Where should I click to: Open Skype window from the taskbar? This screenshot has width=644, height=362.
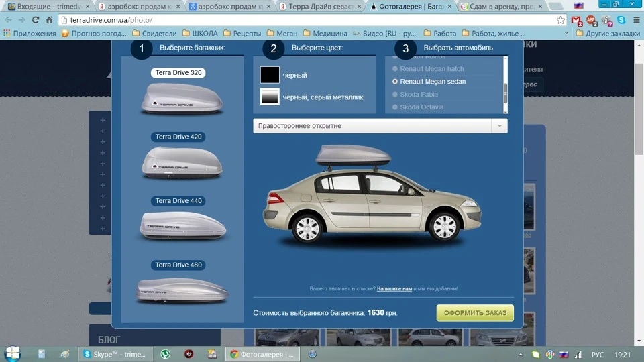click(115, 354)
